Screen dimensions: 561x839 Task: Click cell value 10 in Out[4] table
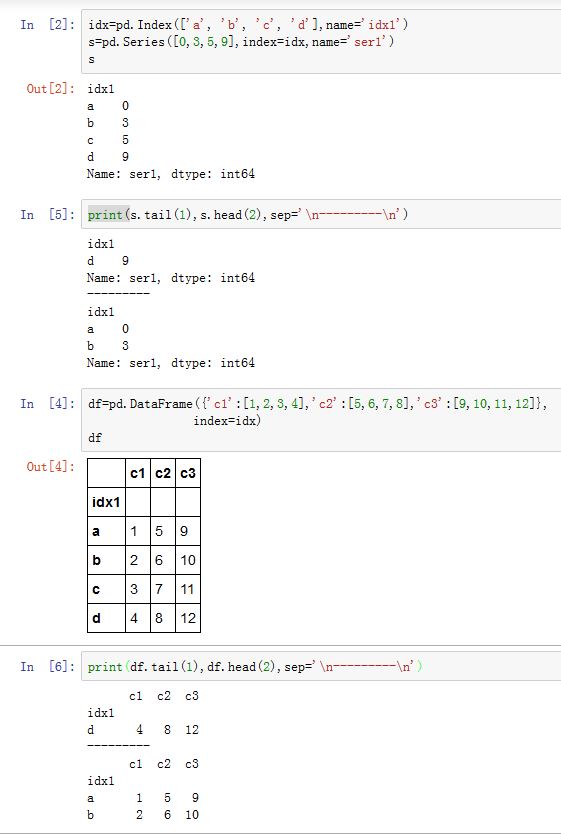click(188, 560)
